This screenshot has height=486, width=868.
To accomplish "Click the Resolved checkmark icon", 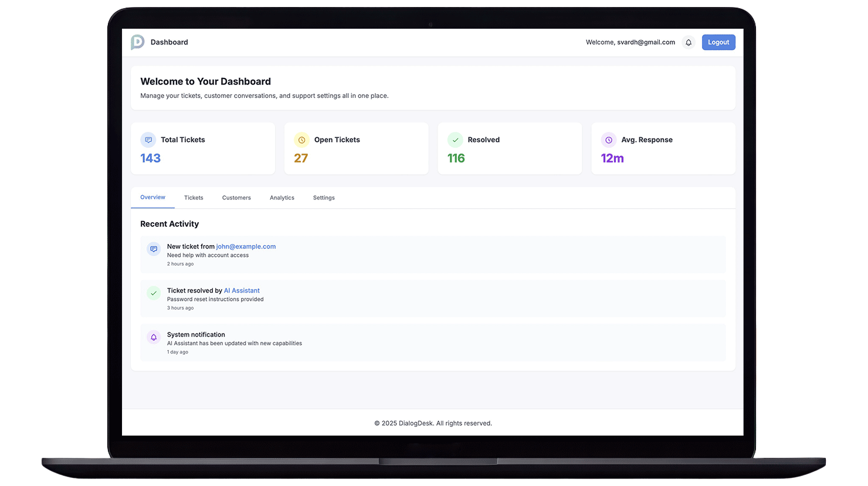I will tap(455, 140).
